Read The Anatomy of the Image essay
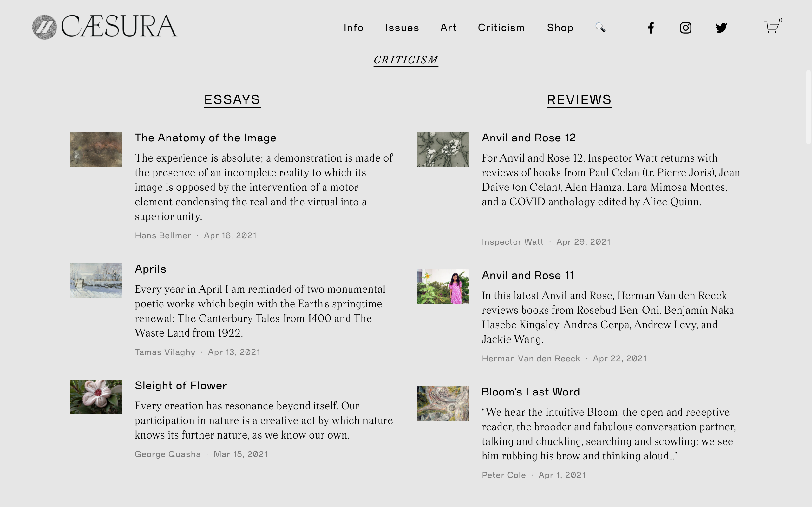Viewport: 812px width, 507px height. point(205,138)
